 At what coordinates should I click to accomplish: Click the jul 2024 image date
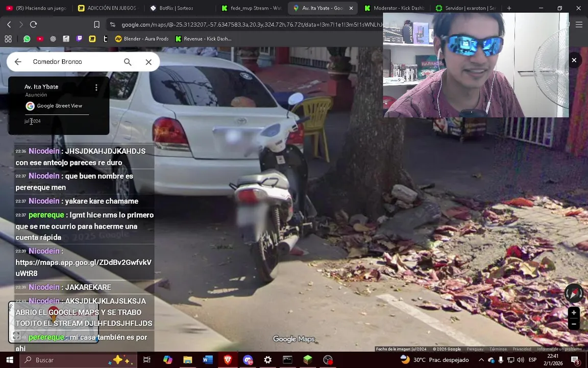33,121
